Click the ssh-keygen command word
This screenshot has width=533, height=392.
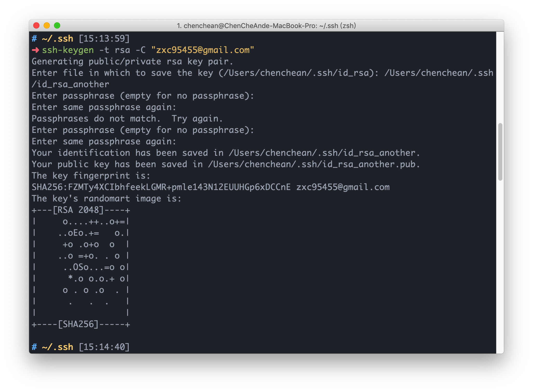pyautogui.click(x=68, y=50)
